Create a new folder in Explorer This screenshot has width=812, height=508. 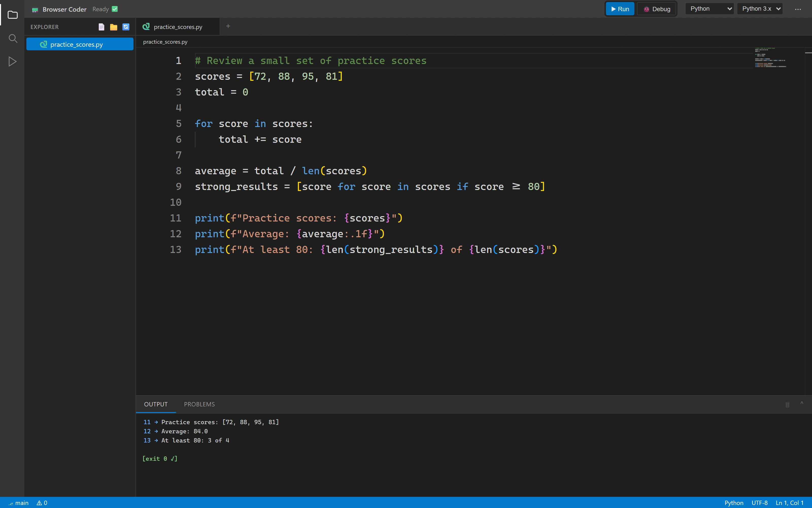tap(114, 27)
